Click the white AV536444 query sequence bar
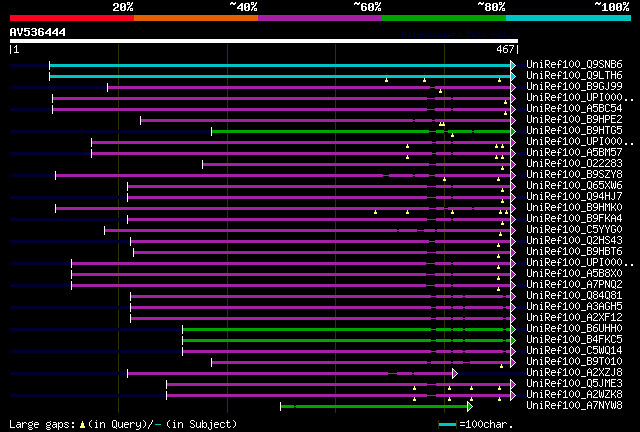640x432 pixels. tap(264, 41)
